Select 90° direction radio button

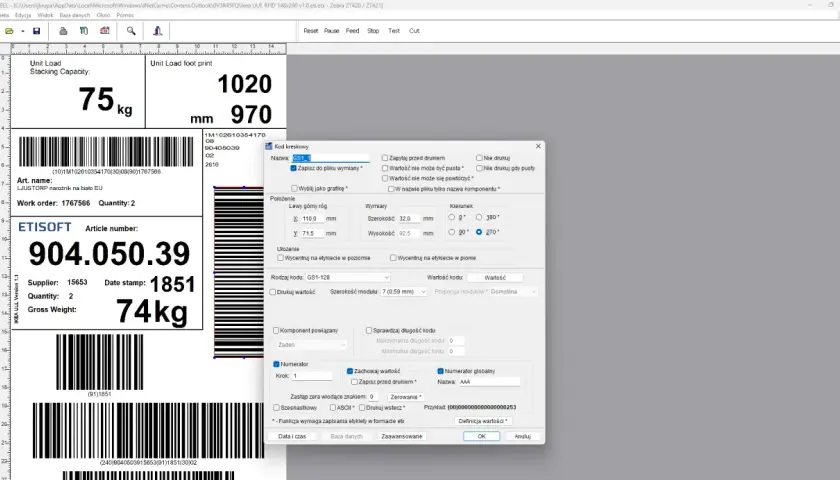click(x=452, y=232)
